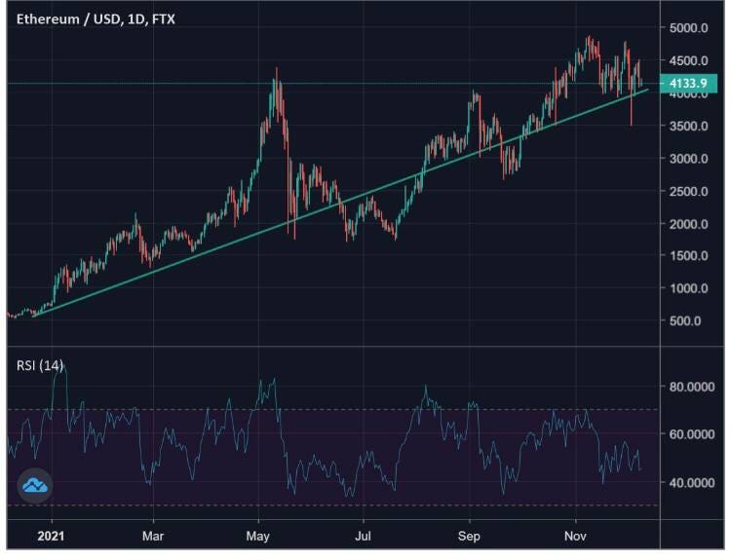
Task: Click the 2000.0 price axis label
Action: coord(688,224)
